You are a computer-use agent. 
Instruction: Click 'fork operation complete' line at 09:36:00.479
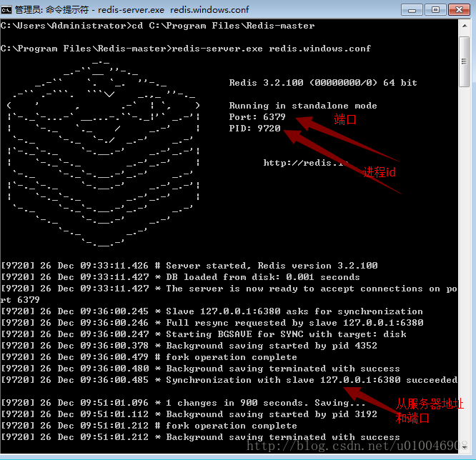[149, 357]
